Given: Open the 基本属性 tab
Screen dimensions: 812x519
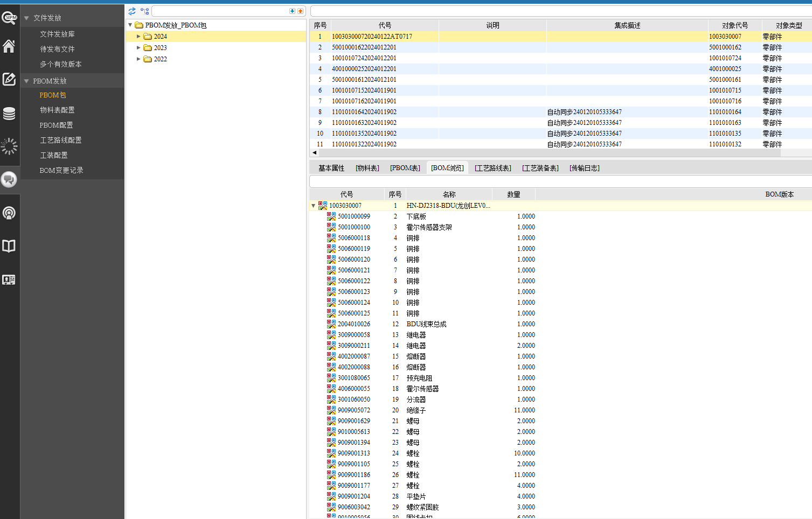Looking at the screenshot, I should pos(331,168).
